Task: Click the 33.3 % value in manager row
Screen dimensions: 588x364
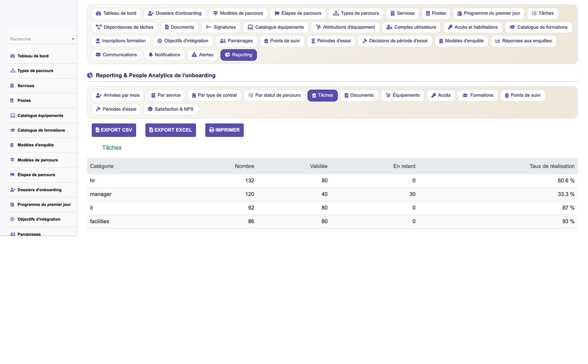Action: 565,194
